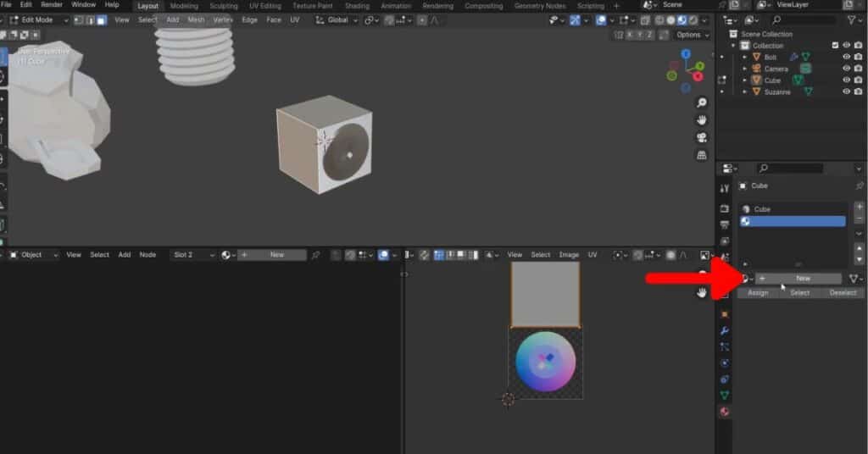Click the zoom magnifier icon in 3D viewport
The width and height of the screenshot is (868, 454).
[x=702, y=102]
